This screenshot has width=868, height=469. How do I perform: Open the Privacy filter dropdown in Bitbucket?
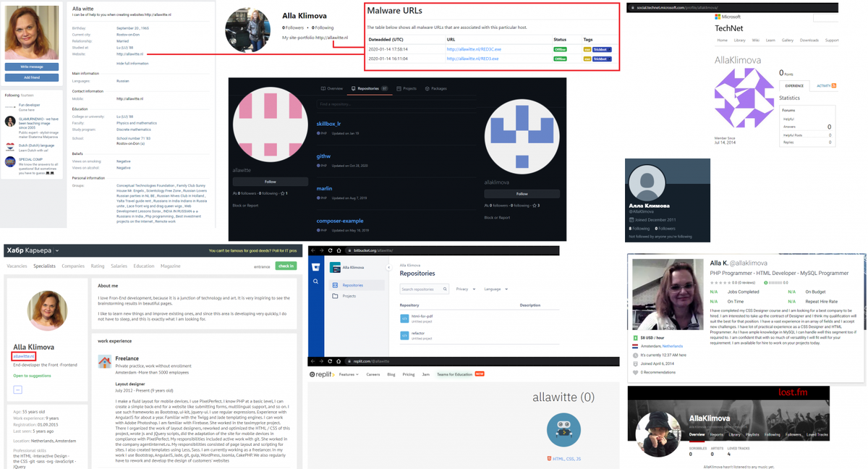coord(465,289)
